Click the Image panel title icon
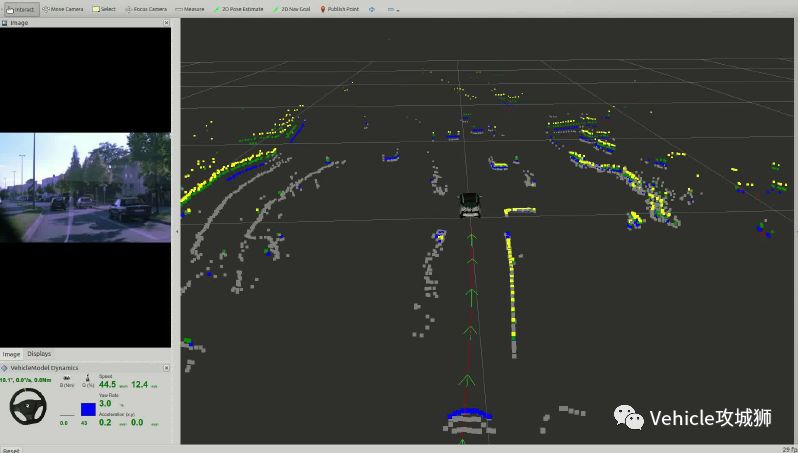The image size is (798, 453). (5, 23)
